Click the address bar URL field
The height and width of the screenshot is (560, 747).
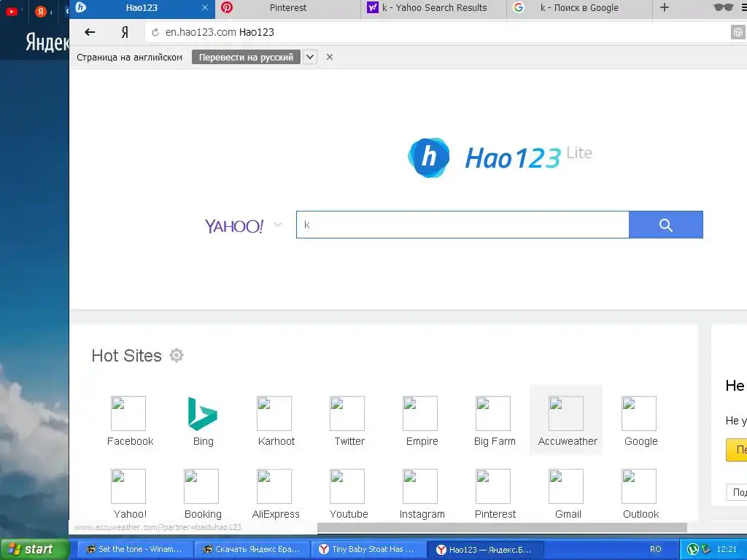[x=438, y=32]
